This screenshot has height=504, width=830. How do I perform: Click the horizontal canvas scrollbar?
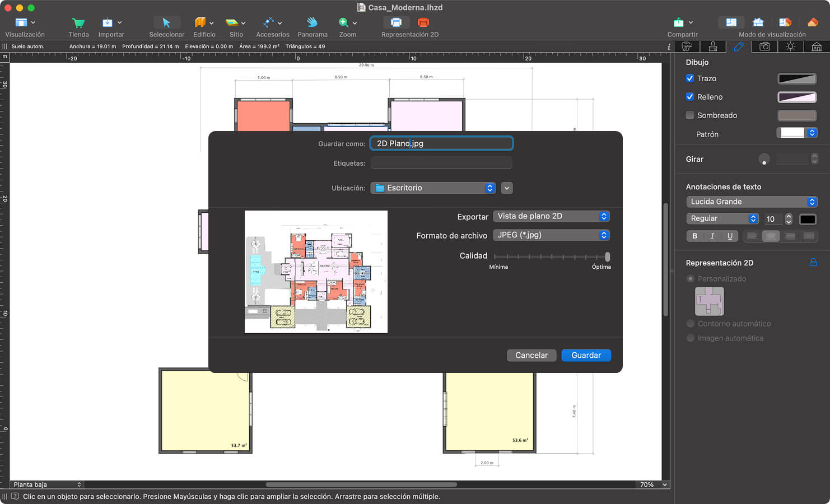pyautogui.click(x=361, y=484)
